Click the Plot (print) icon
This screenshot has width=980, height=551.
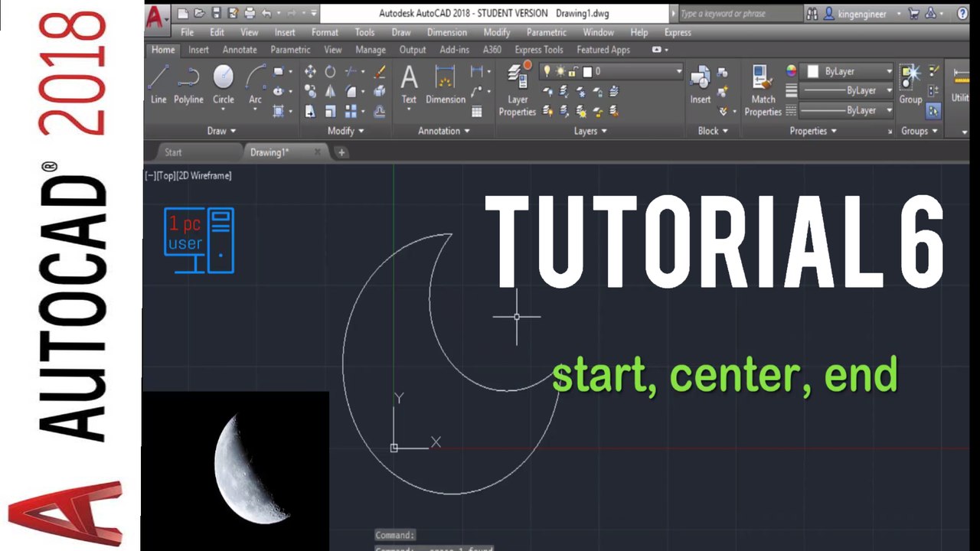pyautogui.click(x=250, y=13)
